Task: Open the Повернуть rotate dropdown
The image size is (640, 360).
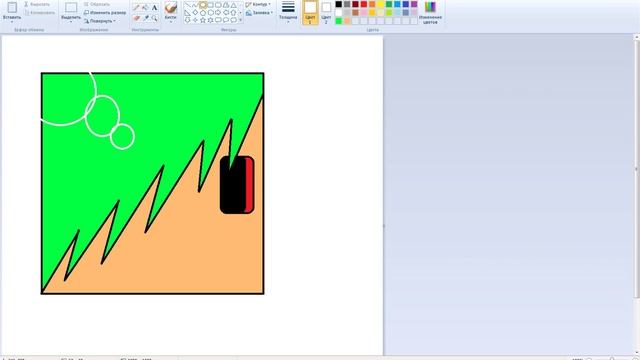Action: coord(100,21)
